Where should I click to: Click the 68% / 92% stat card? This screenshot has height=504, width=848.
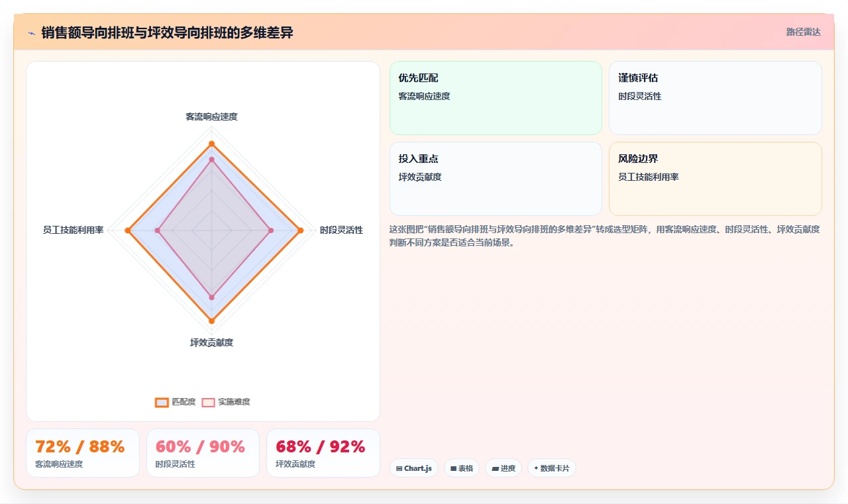(x=323, y=453)
